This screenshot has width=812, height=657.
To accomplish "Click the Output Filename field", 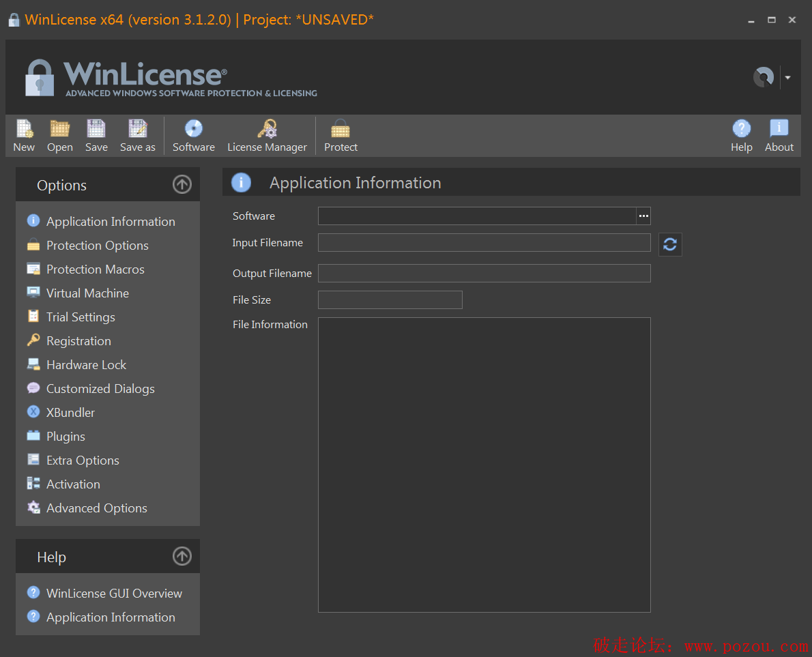I will (484, 274).
